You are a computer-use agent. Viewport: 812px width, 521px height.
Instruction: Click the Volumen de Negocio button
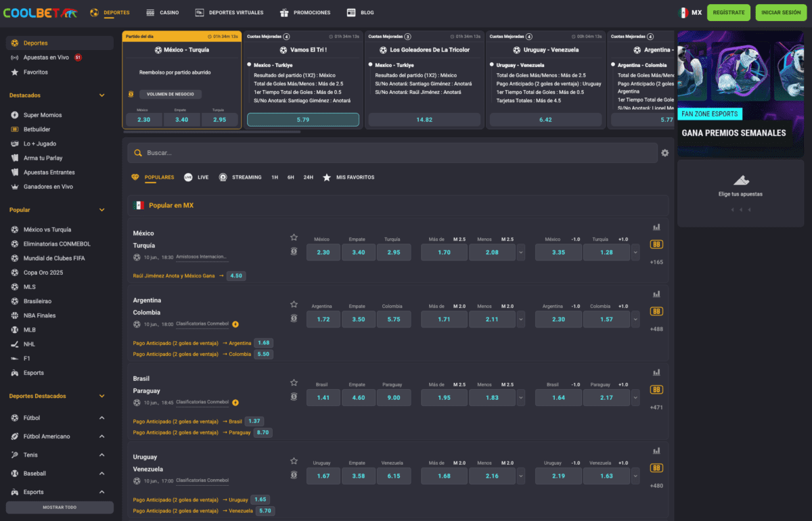click(170, 95)
